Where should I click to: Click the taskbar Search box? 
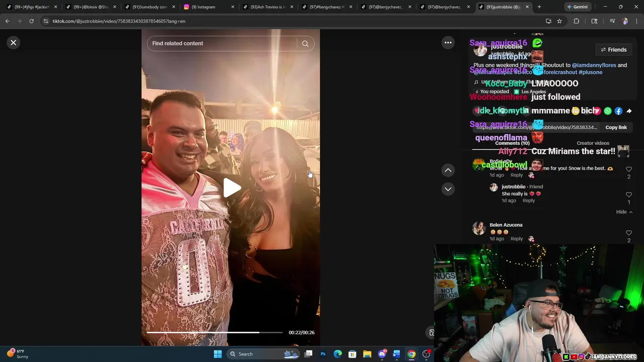(263, 354)
